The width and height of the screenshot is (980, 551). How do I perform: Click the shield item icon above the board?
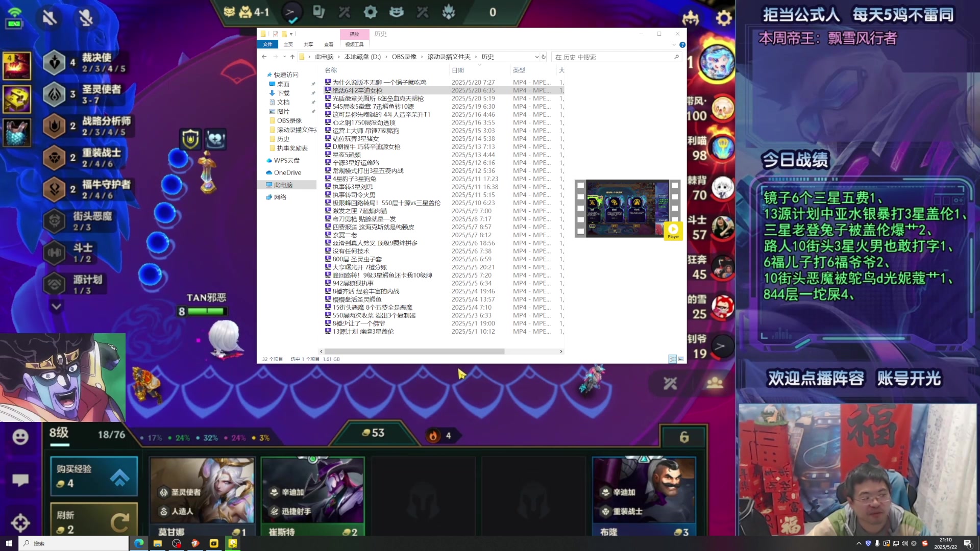pos(190,139)
